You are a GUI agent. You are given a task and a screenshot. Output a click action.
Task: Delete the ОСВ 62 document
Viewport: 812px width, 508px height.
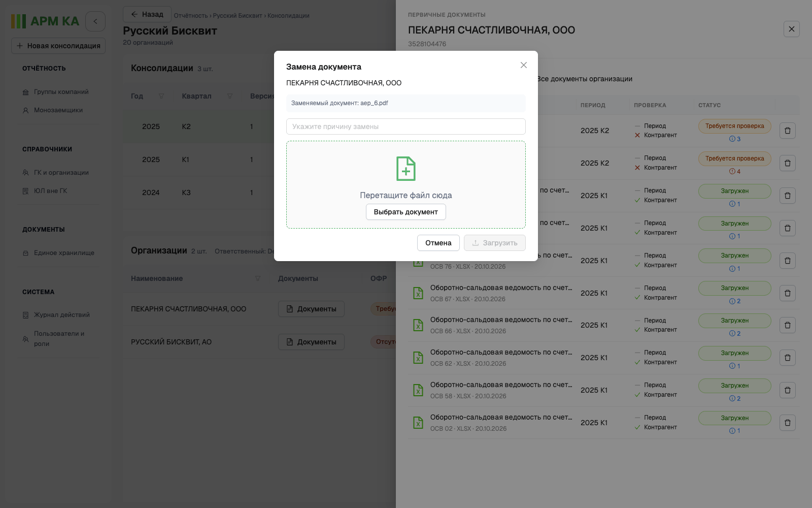788,358
